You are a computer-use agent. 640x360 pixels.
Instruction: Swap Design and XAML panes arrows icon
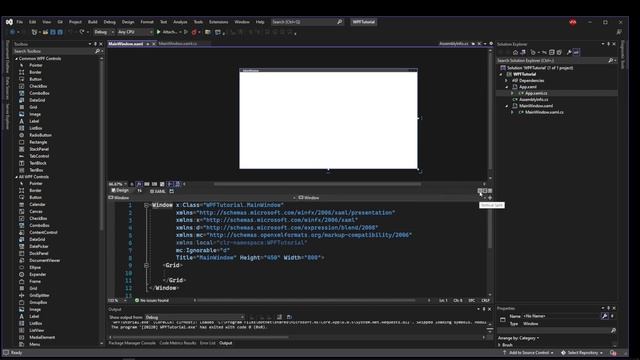140,191
